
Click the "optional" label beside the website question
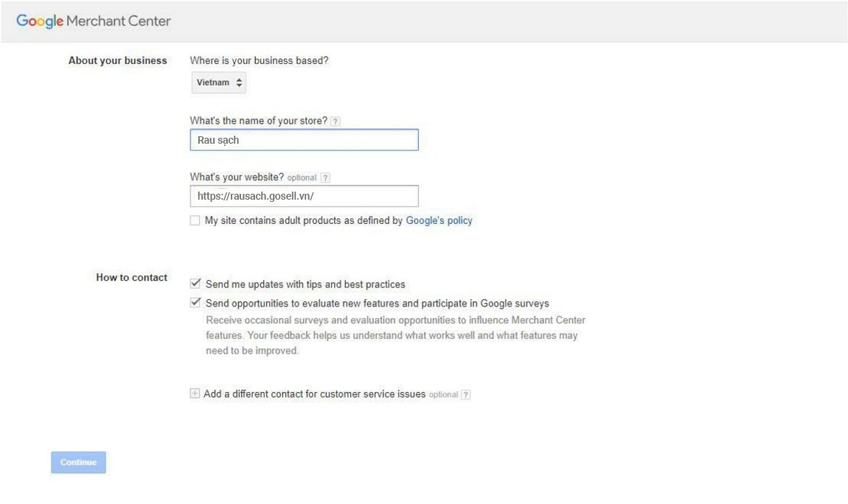(x=302, y=177)
